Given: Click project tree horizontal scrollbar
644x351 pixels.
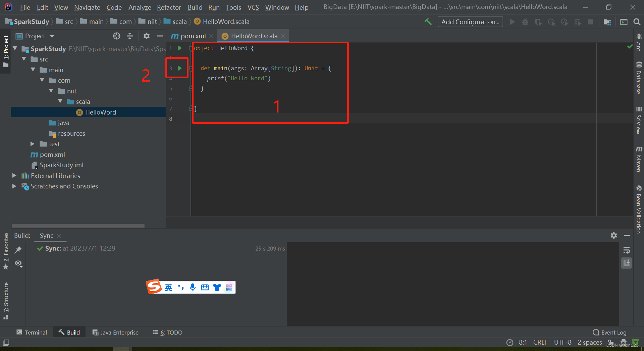Looking at the screenshot, I should tap(78, 226).
